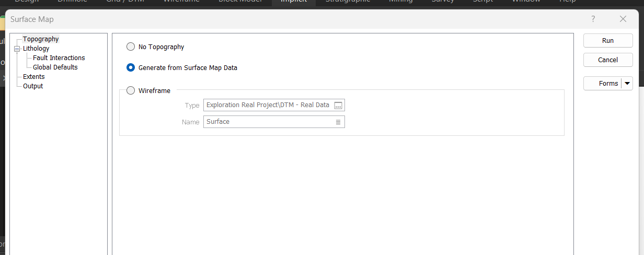
Task: Click the Name field containing Surface
Action: (x=268, y=122)
